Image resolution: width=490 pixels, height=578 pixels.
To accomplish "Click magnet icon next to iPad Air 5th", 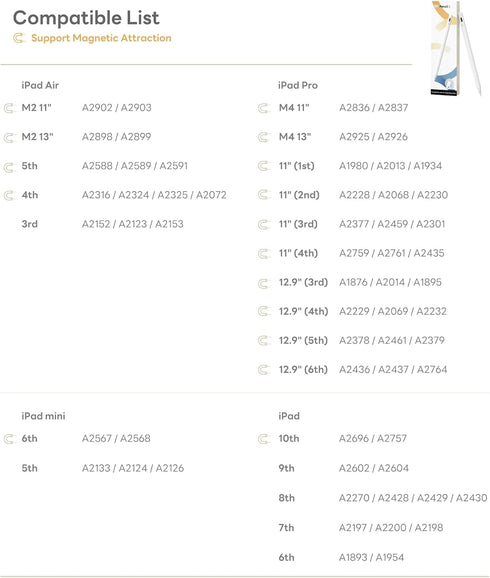I will pyautogui.click(x=10, y=167).
